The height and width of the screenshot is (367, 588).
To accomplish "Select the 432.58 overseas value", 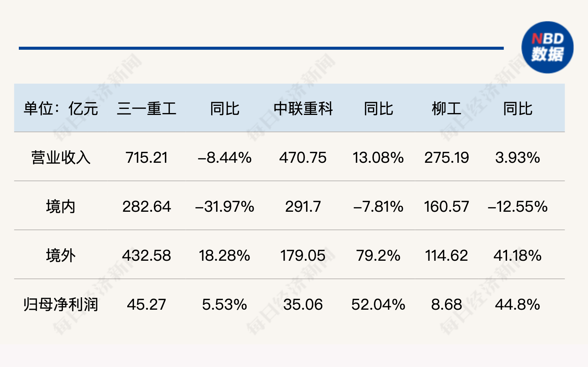I will point(146,255).
